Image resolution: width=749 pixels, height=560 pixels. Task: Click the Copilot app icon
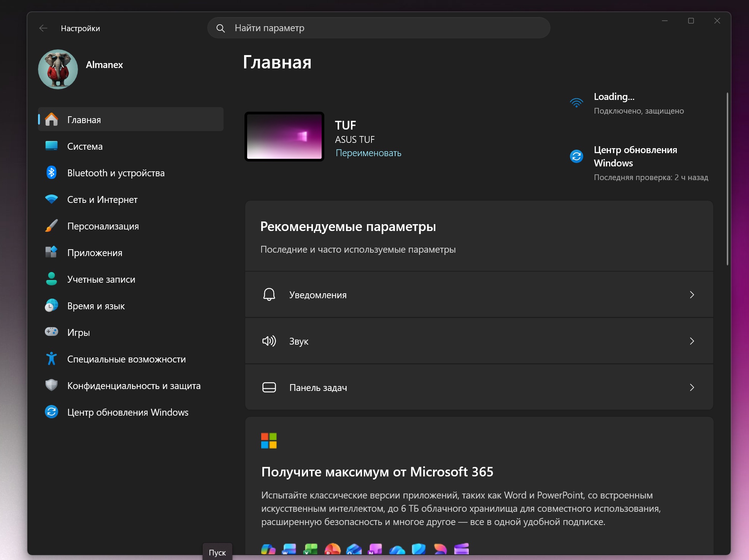click(x=268, y=549)
